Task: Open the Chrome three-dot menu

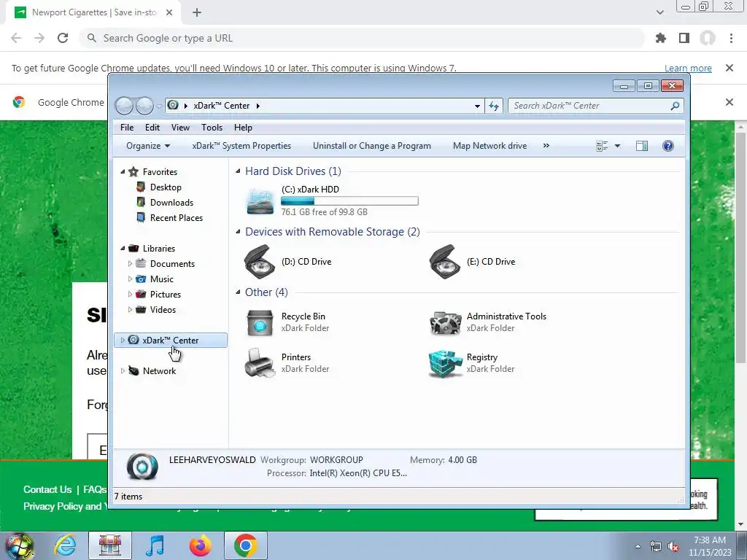Action: 731,38
